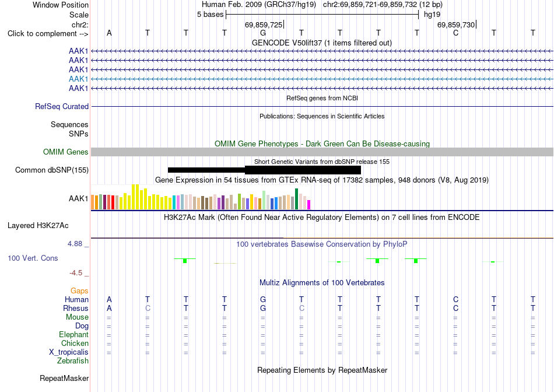Click the AAK1 label beside the GTEx chart

tap(79, 199)
